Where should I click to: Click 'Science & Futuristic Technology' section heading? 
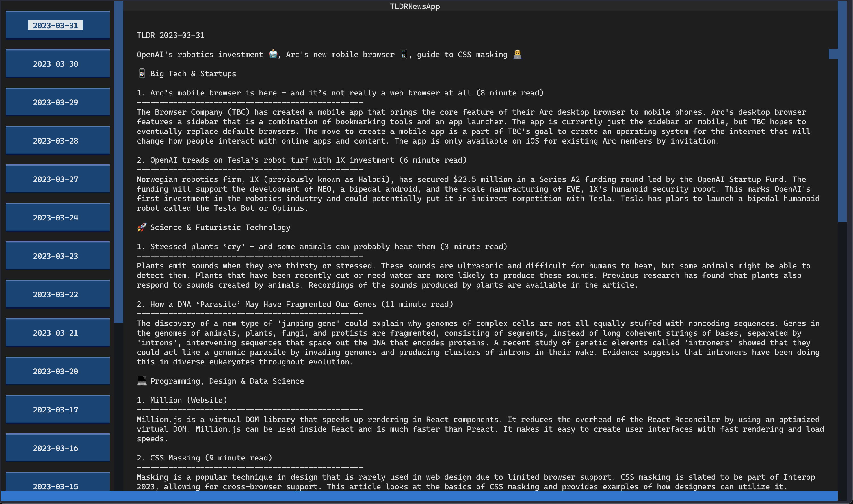pos(220,227)
